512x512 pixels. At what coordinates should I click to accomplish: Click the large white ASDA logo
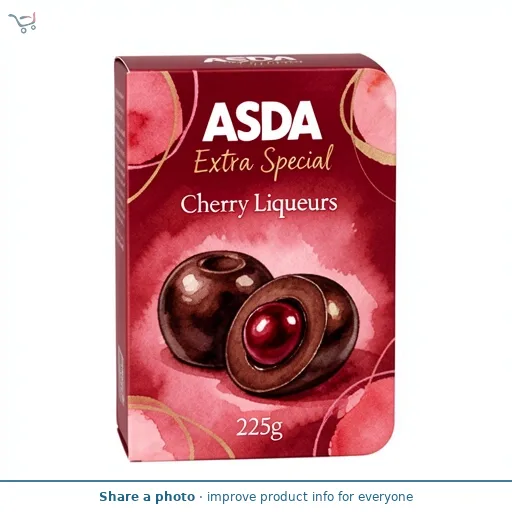pos(262,121)
